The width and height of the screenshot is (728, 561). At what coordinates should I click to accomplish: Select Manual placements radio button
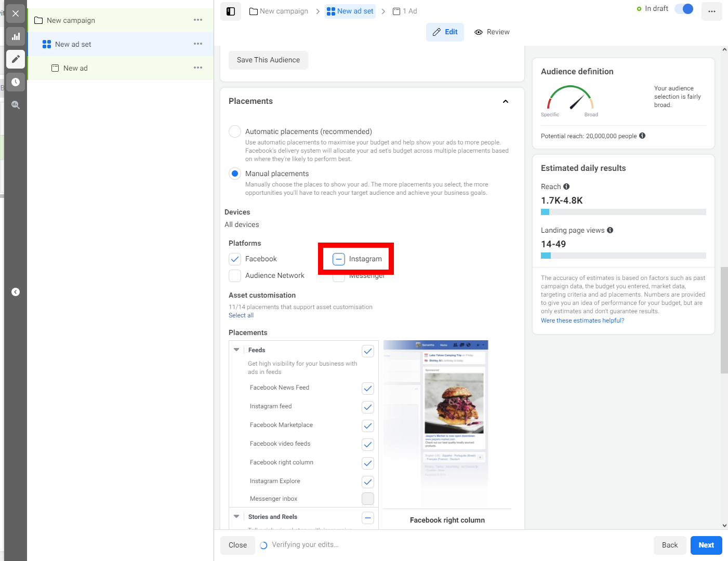(235, 173)
